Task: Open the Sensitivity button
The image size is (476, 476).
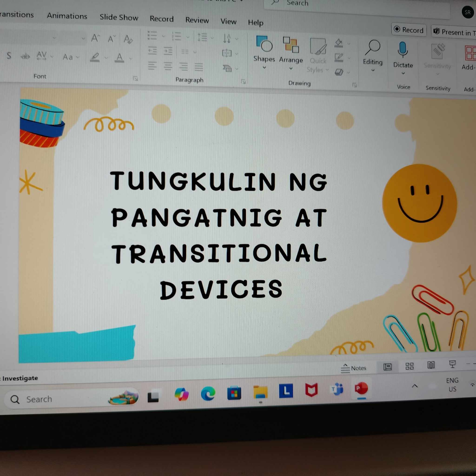Action: pos(437,59)
